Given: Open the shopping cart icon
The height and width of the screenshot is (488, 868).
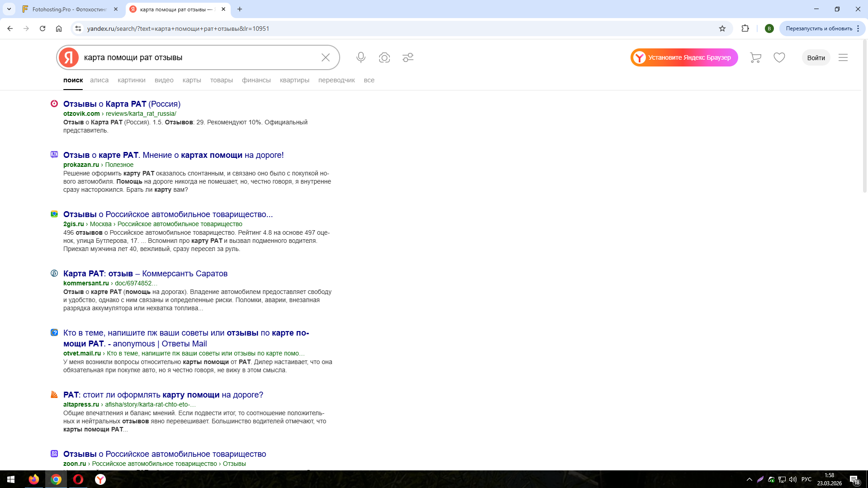Looking at the screenshot, I should 755,57.
